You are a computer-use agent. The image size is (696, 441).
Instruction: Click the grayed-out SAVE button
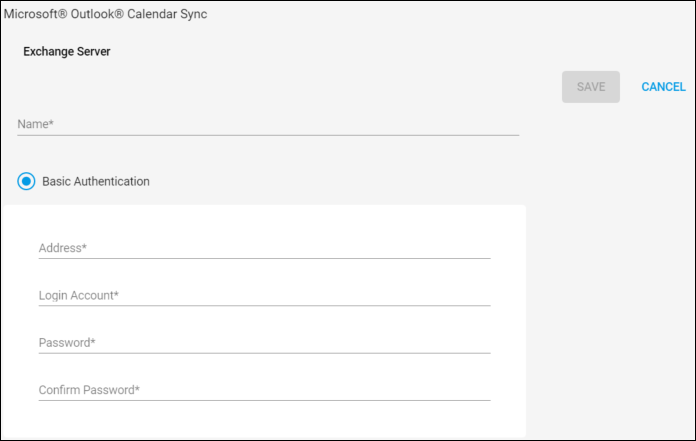click(x=591, y=87)
